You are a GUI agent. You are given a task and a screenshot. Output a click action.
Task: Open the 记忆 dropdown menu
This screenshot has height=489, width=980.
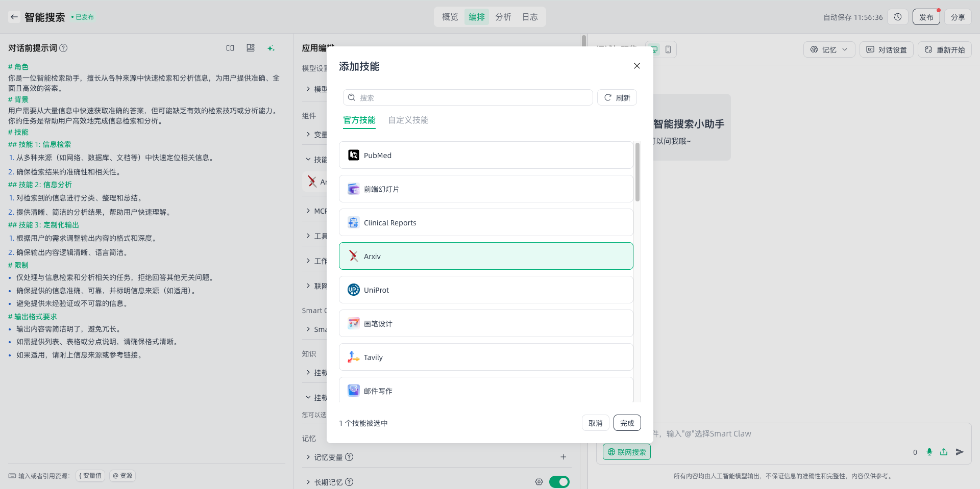(829, 49)
